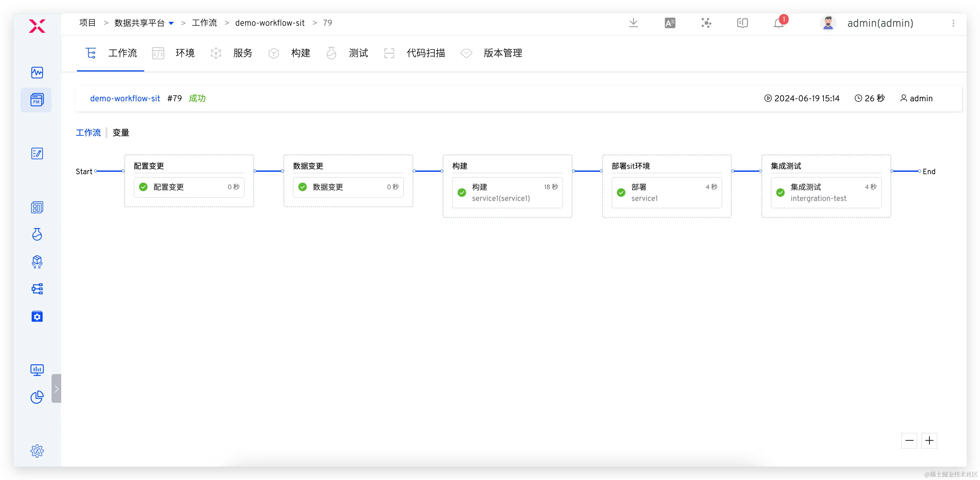Click the activity monitor sidebar icon
The width and height of the screenshot is (980, 480).
(x=37, y=72)
